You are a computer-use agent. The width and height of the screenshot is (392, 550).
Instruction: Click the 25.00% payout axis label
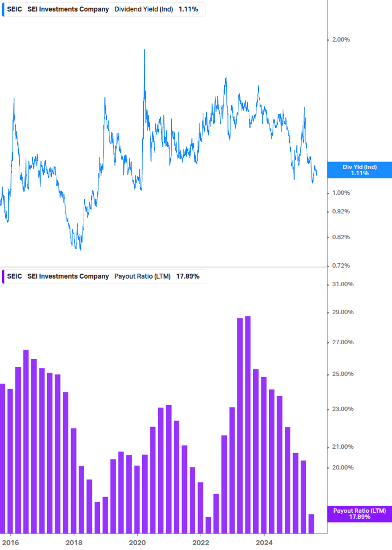[x=343, y=374]
